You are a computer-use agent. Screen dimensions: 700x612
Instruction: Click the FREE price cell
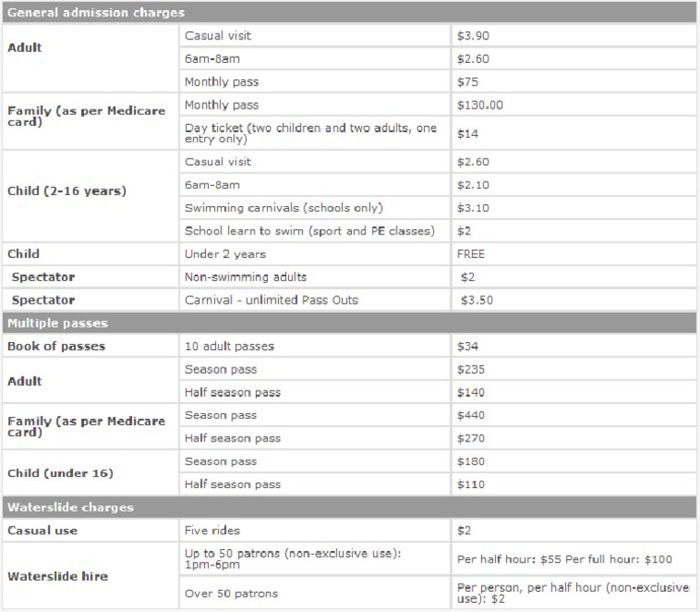point(471,254)
